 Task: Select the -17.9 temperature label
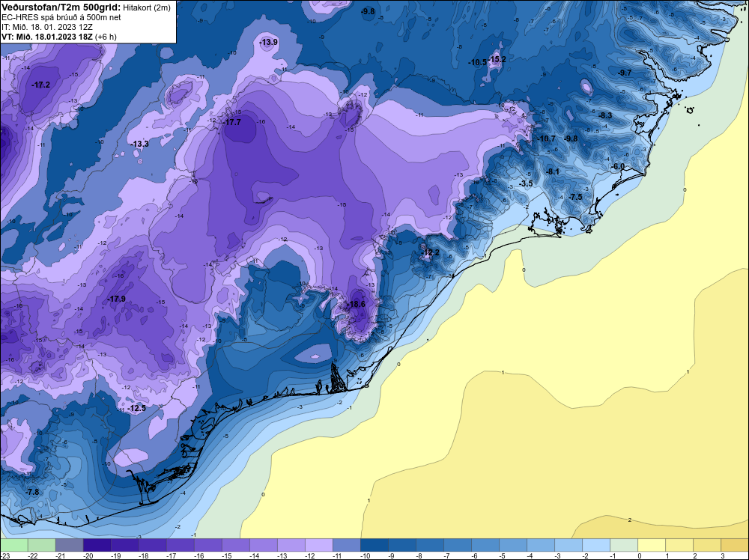pos(117,299)
